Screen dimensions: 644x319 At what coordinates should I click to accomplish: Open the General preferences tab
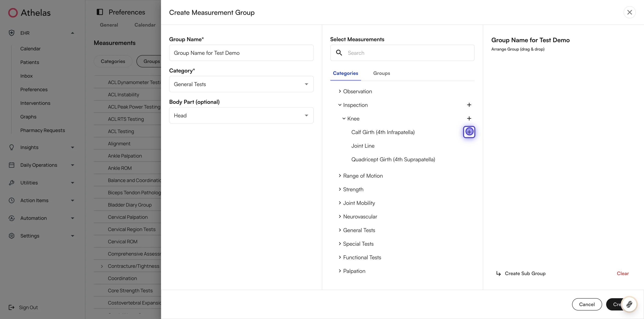click(x=109, y=25)
